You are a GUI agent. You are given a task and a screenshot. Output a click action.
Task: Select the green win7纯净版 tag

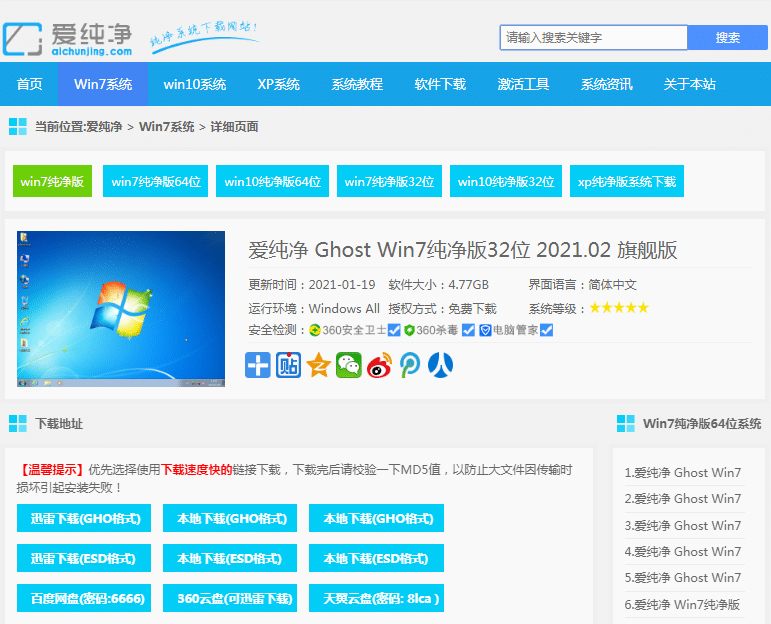coord(52,181)
